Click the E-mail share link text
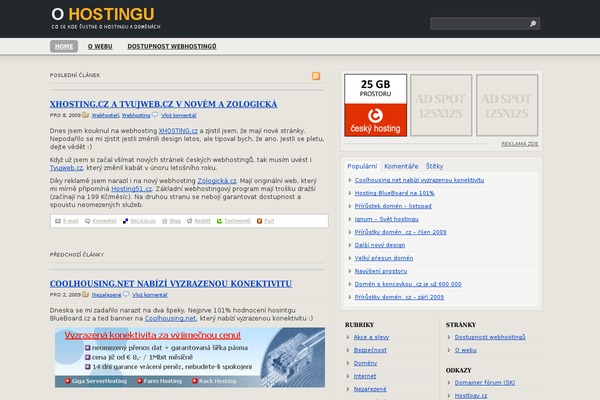The width and height of the screenshot is (600, 400). [71, 221]
